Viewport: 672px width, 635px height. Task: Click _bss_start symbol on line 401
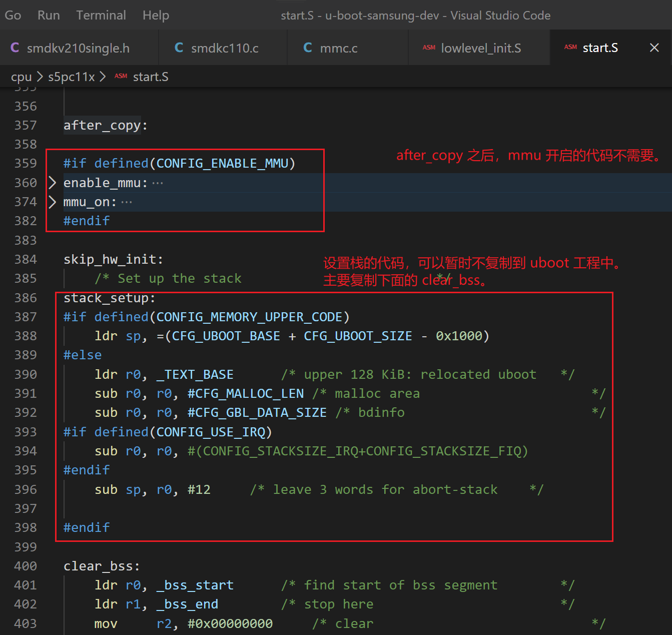(195, 585)
